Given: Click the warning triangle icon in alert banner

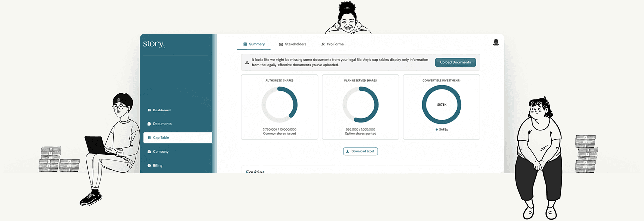Looking at the screenshot, I should click(247, 62).
